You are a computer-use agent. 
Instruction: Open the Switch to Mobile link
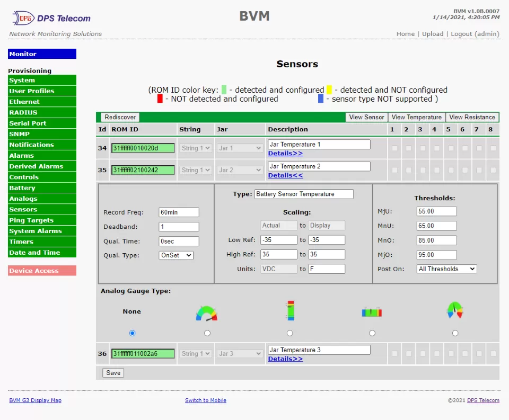[205, 400]
